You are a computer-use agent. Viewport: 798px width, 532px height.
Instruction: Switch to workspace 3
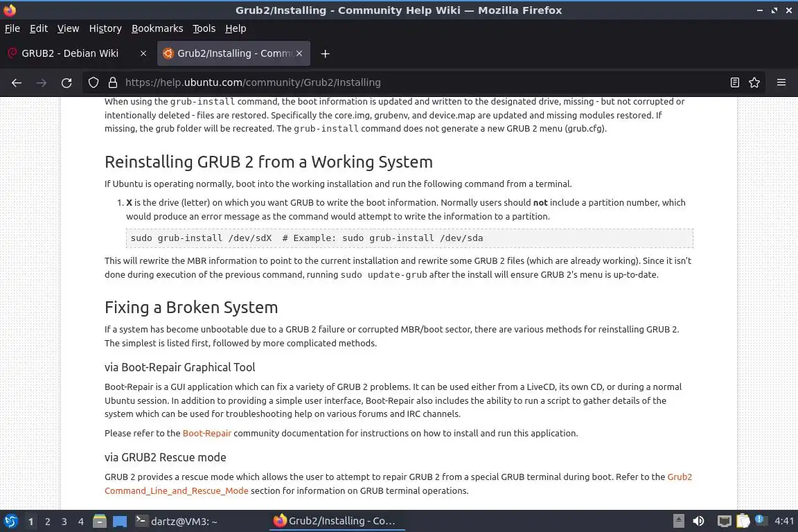click(x=64, y=522)
